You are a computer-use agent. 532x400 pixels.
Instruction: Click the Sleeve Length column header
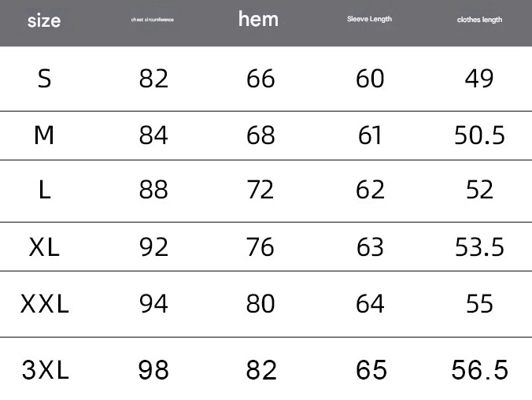tap(369, 19)
